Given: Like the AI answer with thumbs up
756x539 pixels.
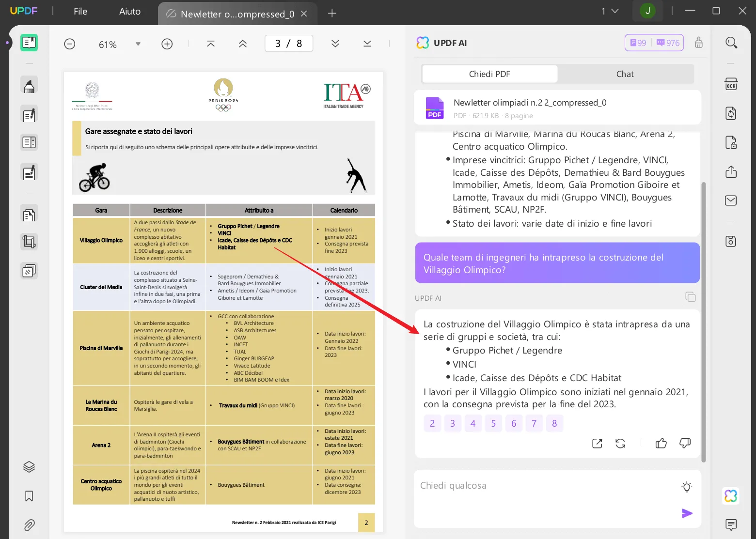Looking at the screenshot, I should (661, 443).
